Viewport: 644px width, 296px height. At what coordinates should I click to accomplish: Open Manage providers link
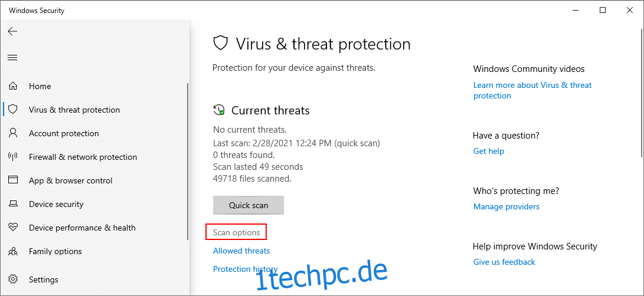coord(506,206)
